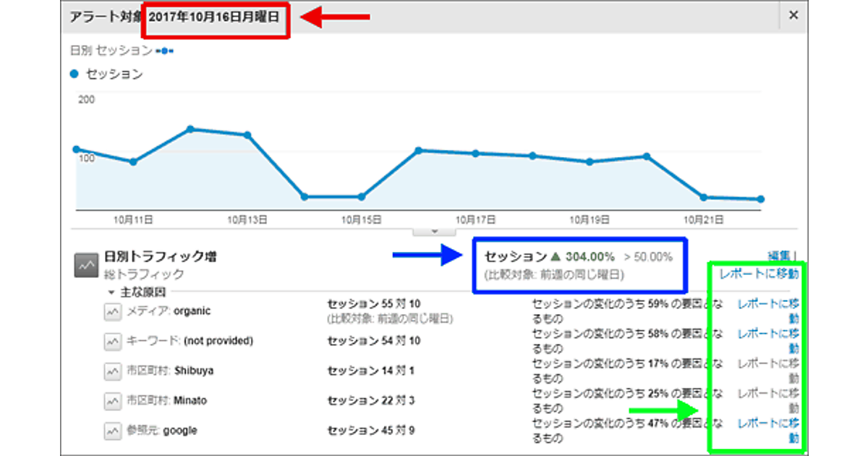Image resolution: width=868 pixels, height=456 pixels.
Task: Click the 日別 セッション line-style icon
Action: click(165, 51)
